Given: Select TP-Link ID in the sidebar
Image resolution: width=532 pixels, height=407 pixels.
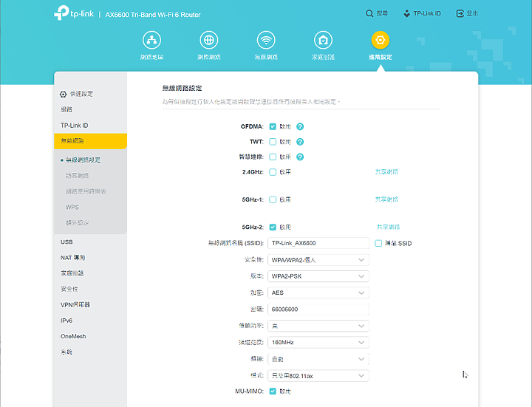Looking at the screenshot, I should tap(75, 126).
